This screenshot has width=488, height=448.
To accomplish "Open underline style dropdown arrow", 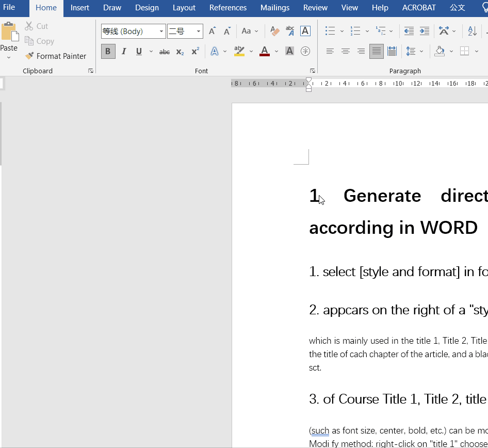I will point(151,52).
